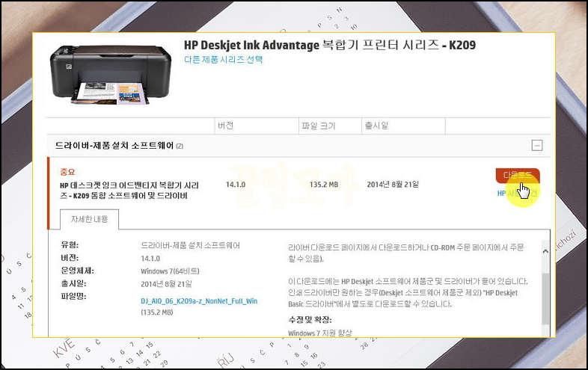Click the HP Deskjet K209 printer thumbnail
Screen dimensions: 588x370
coord(111,75)
